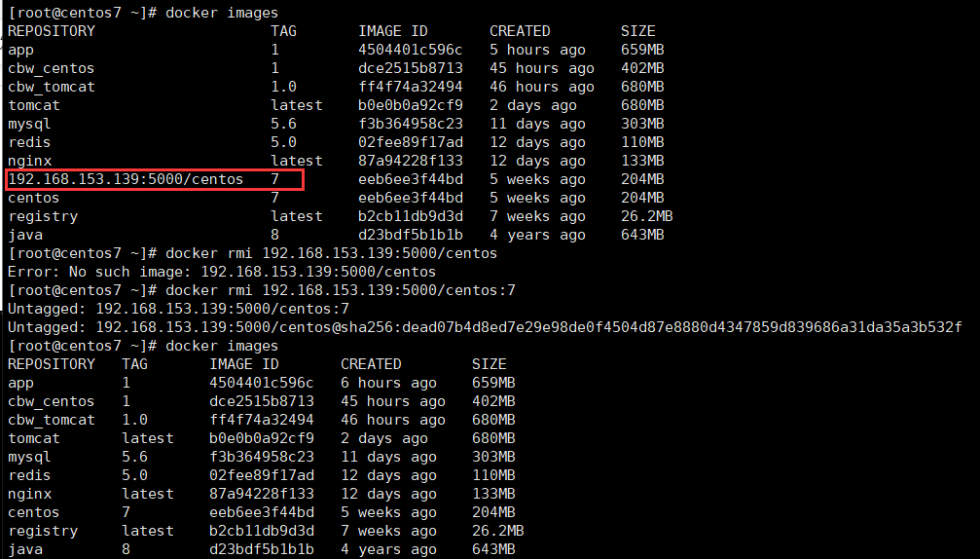
Task: Click '659MB' size in the first table
Action: (642, 50)
